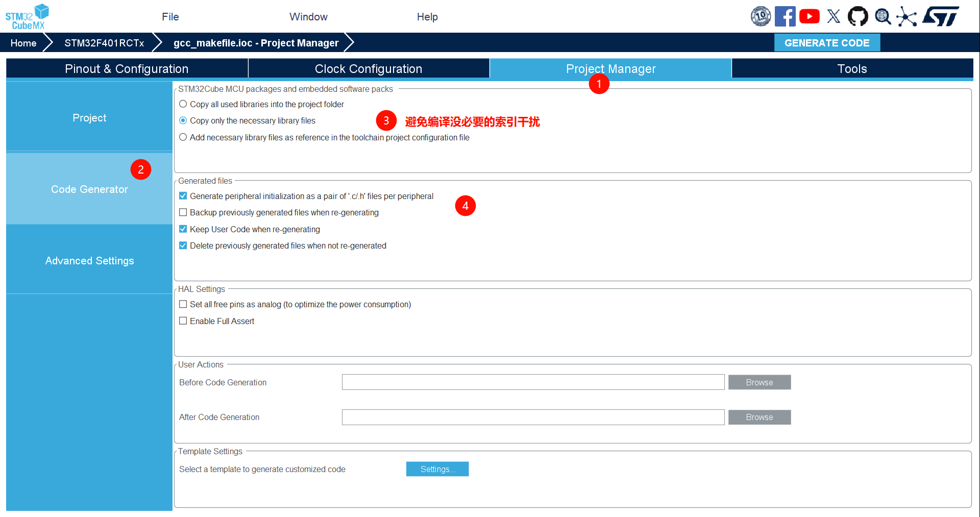Open the Facebook icon link
The height and width of the screenshot is (517, 980).
coord(785,16)
